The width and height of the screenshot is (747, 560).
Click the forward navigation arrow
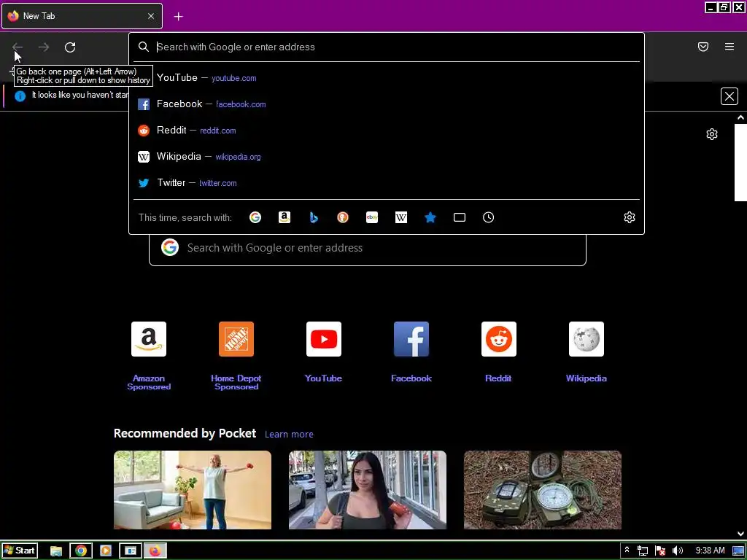[44, 47]
